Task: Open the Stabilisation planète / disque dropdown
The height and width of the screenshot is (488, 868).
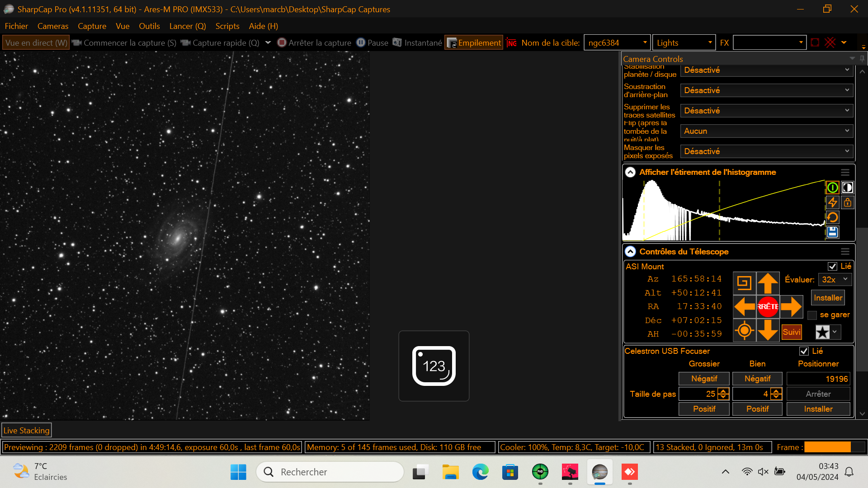Action: pos(767,70)
